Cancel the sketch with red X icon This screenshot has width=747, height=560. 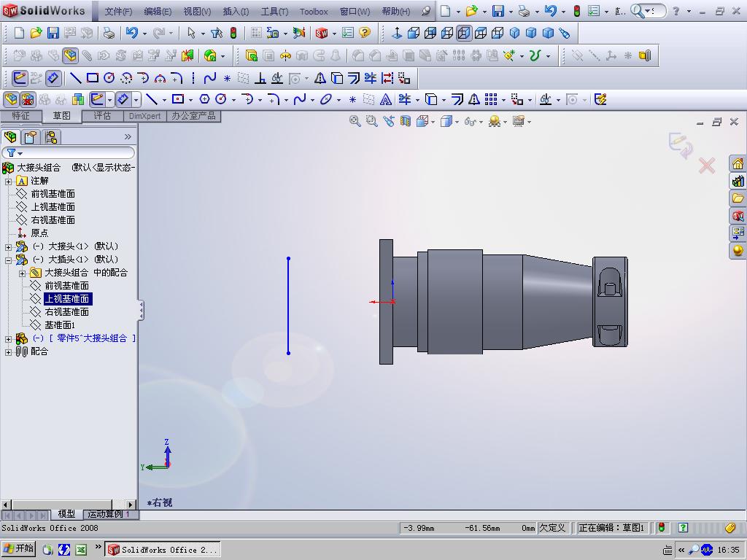[706, 166]
